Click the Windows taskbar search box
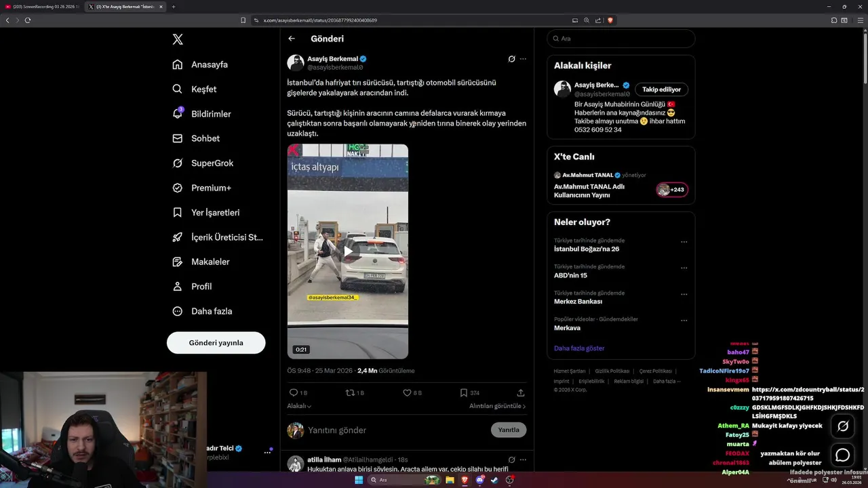This screenshot has height=488, width=868. [x=403, y=480]
